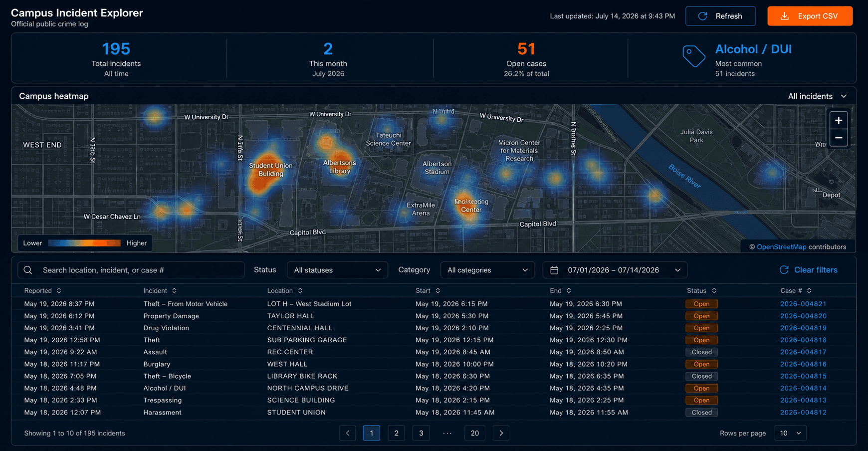
Task: Sort by Status column
Action: click(701, 290)
